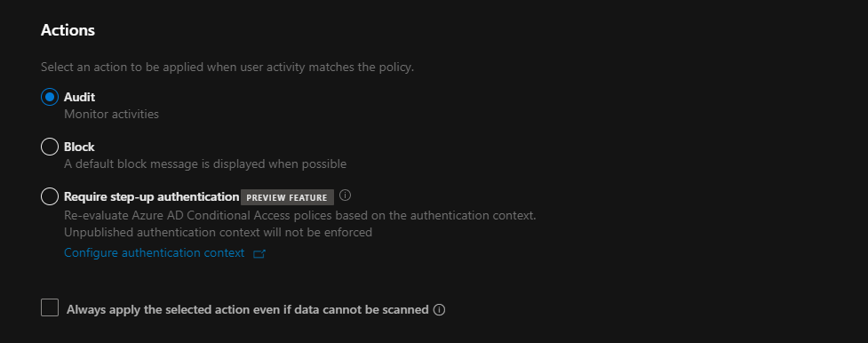Click the bold 'Block' label text
This screenshot has height=343, width=868.
pyautogui.click(x=79, y=147)
